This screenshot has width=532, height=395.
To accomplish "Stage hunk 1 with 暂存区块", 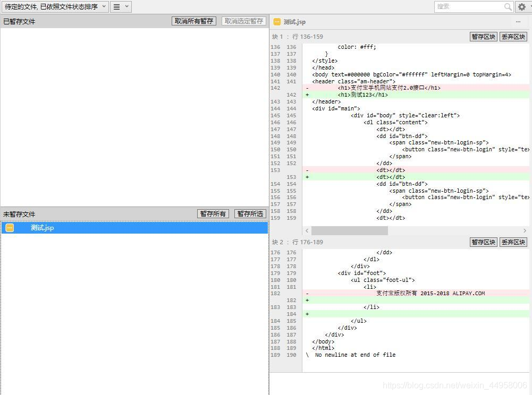I will coord(484,37).
